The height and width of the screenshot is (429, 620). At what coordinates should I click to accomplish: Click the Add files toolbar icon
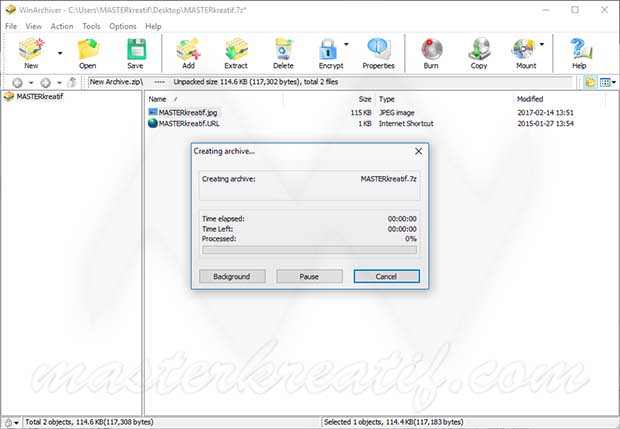click(188, 49)
